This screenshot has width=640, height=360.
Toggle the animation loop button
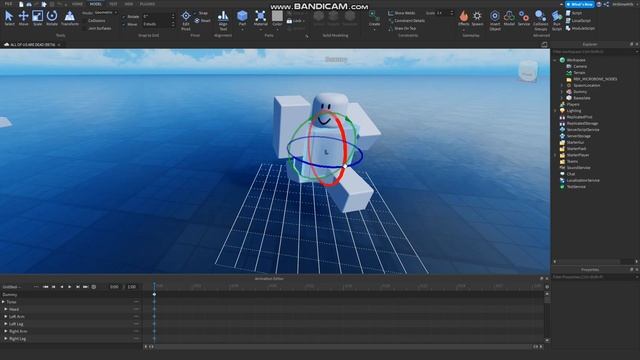(94, 287)
